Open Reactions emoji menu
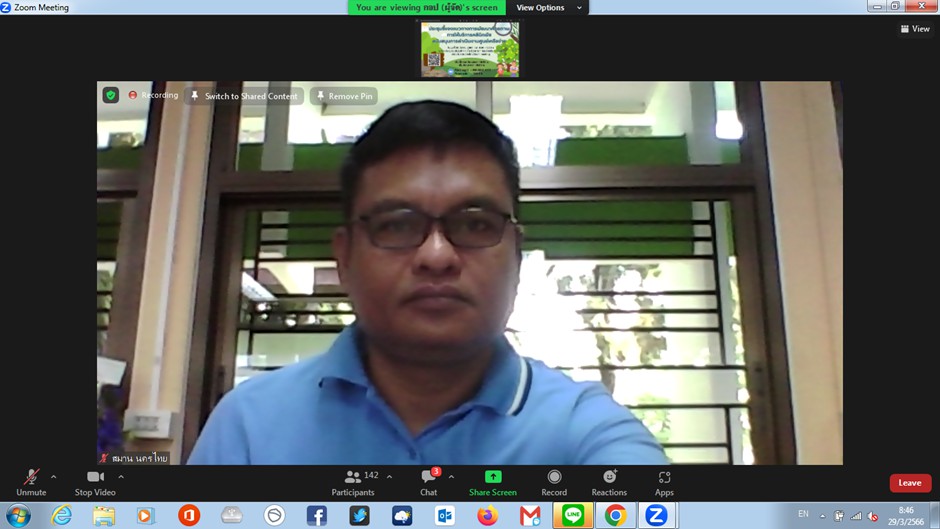Screen dimensions: 940x529 (609, 477)
